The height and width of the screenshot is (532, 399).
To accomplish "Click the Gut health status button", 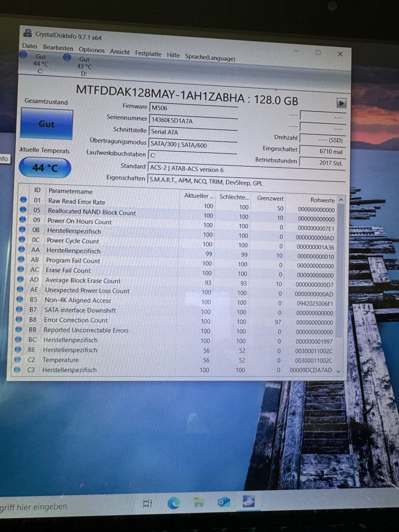I will click(47, 124).
